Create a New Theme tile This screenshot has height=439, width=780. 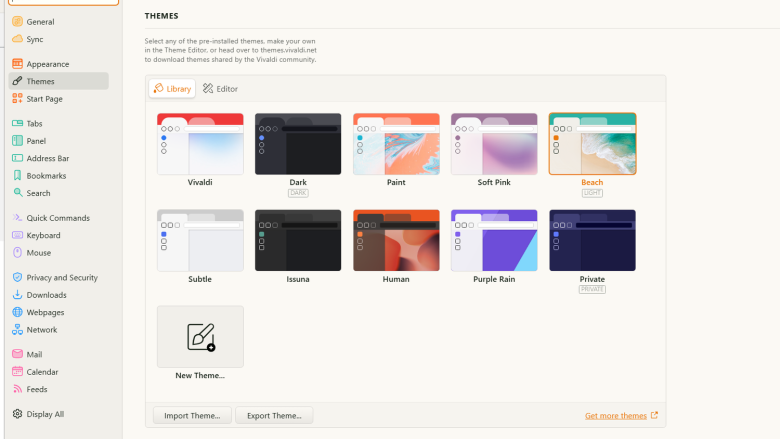pyautogui.click(x=200, y=337)
